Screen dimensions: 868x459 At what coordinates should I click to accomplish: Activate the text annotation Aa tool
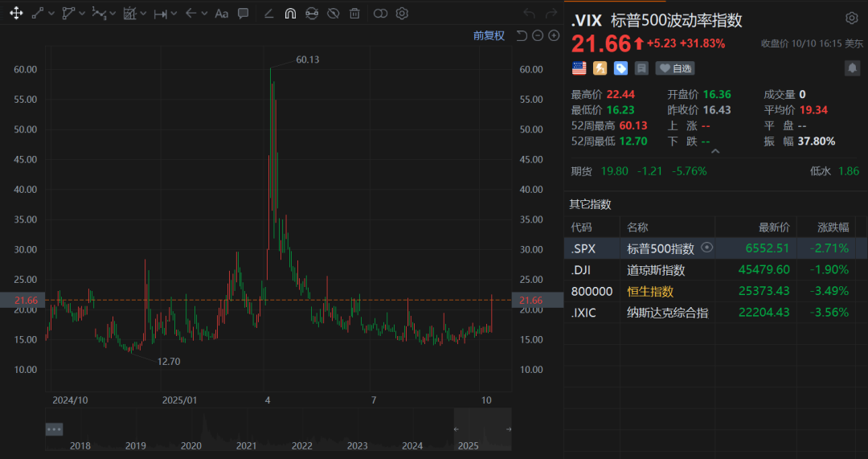(x=222, y=14)
